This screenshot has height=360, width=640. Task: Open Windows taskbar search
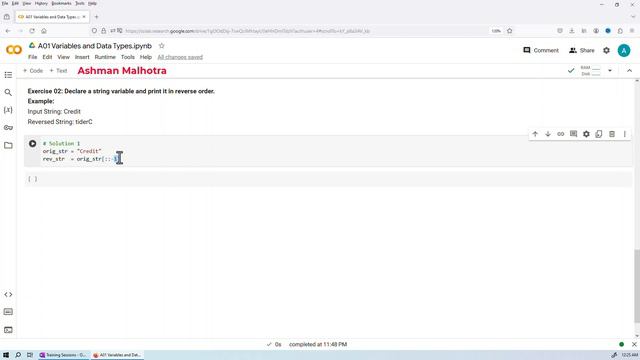coord(18,355)
